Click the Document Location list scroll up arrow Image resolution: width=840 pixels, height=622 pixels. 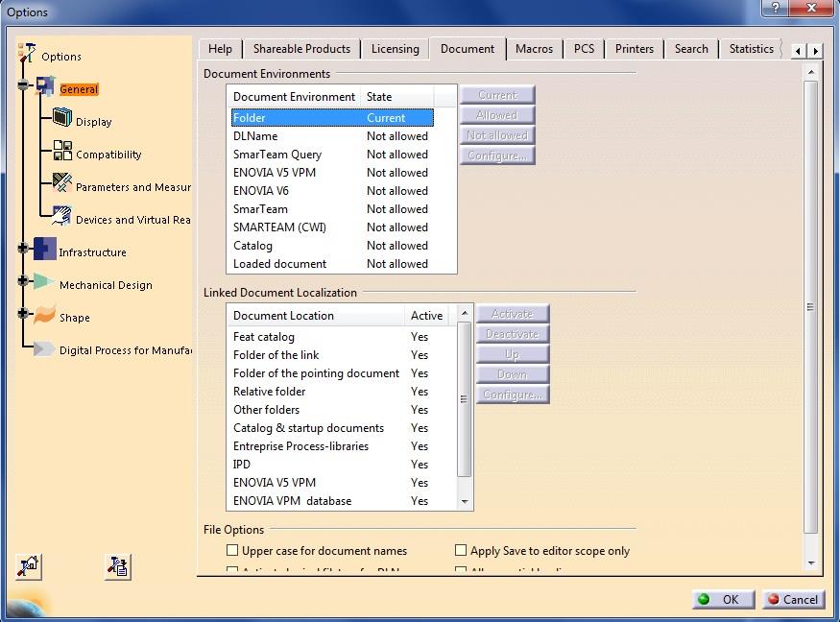(x=465, y=312)
